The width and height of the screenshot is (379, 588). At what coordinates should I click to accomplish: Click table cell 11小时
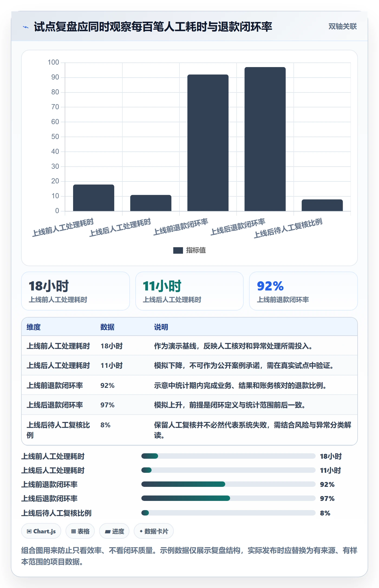tap(112, 365)
